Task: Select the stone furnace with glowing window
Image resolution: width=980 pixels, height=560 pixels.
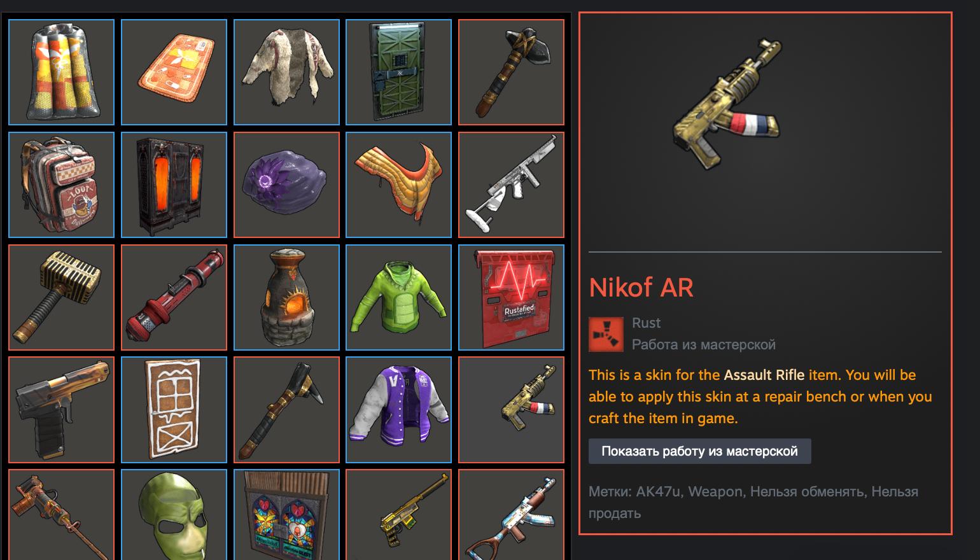Action: click(286, 297)
